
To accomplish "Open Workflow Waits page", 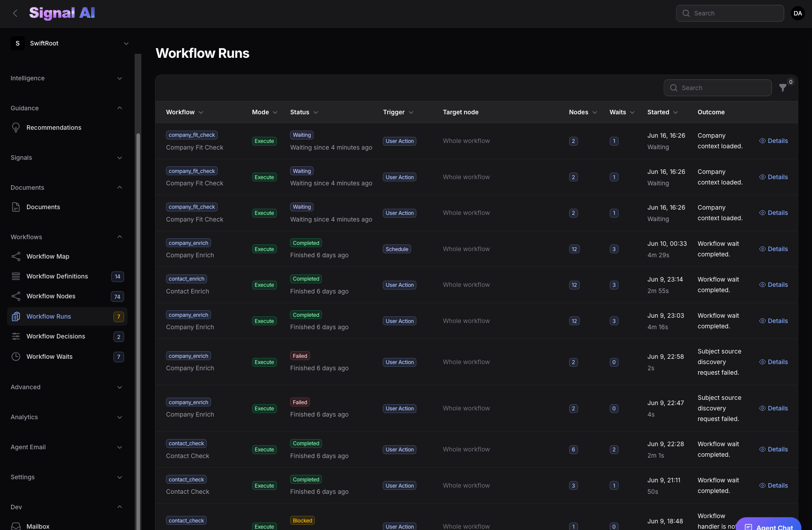I will pyautogui.click(x=67, y=357).
